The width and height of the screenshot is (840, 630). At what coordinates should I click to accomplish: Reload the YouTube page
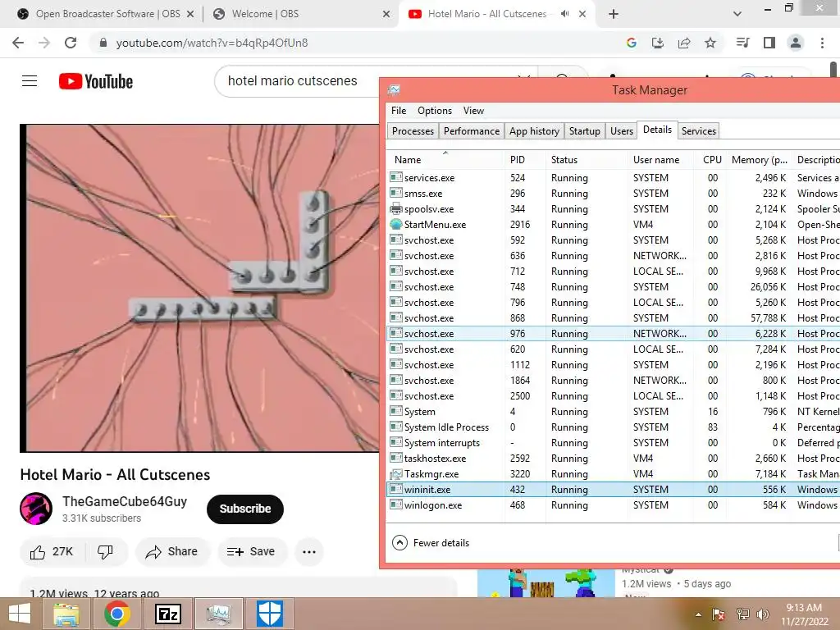(71, 43)
